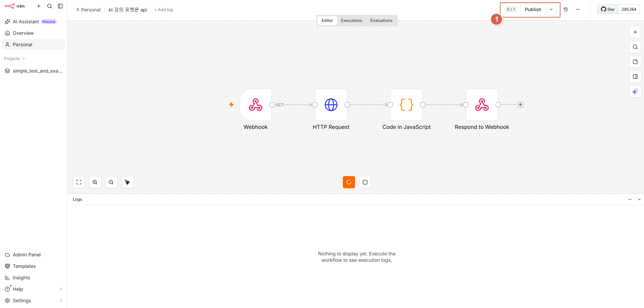The width and height of the screenshot is (644, 308).
Task: Open workflow three-dots menu in header
Action: pyautogui.click(x=578, y=9)
